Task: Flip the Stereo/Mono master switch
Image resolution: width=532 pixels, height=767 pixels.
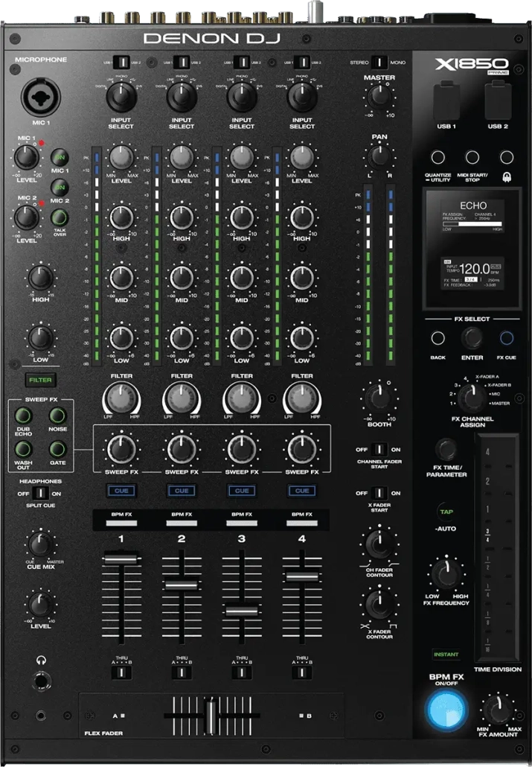Action: pyautogui.click(x=379, y=63)
